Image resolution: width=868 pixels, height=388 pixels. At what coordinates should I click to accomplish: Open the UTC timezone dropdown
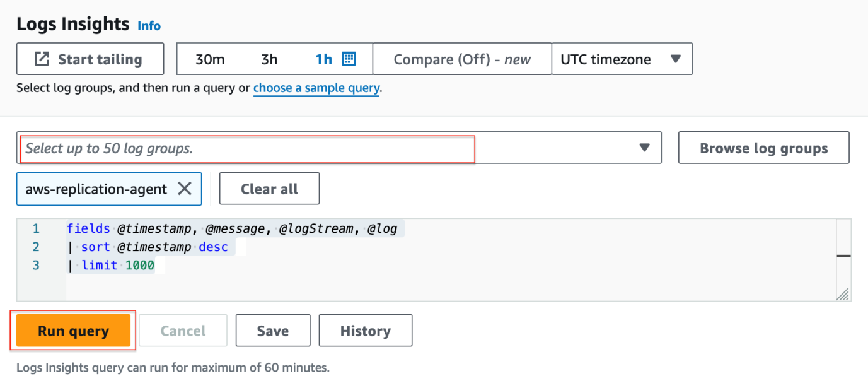point(622,59)
